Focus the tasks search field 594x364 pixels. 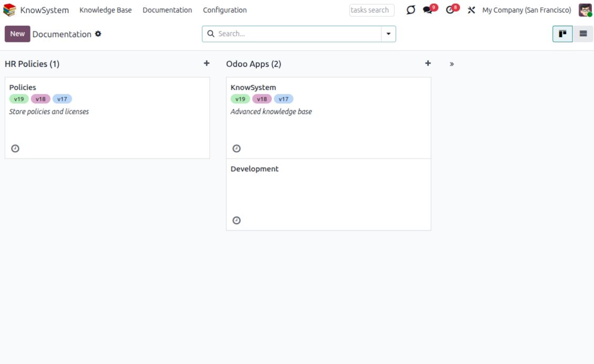pos(372,10)
